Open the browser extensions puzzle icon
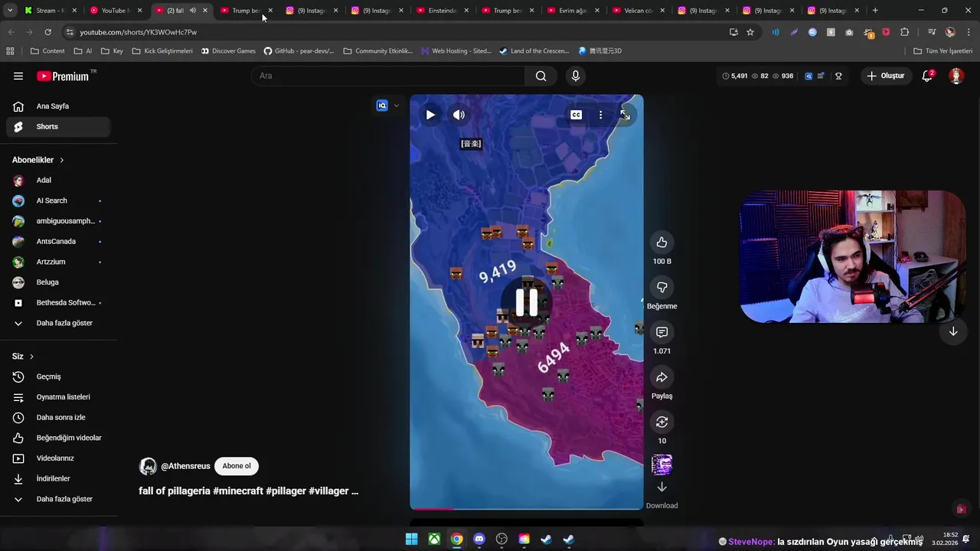 tap(904, 32)
